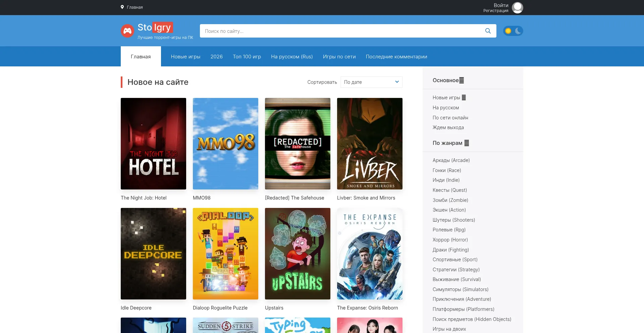The image size is (644, 333).
Task: Click the search magnifier icon
Action: click(488, 31)
